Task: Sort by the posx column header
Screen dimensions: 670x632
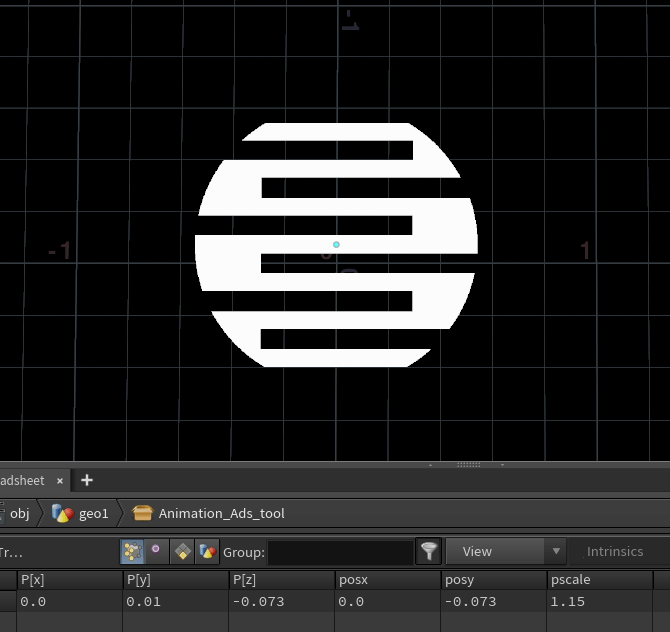Action: click(388, 580)
